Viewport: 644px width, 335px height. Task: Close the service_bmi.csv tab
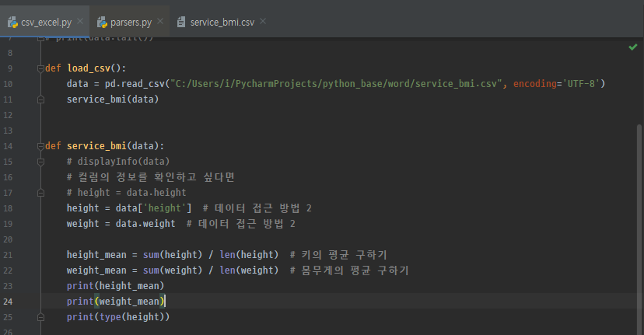[x=263, y=21]
